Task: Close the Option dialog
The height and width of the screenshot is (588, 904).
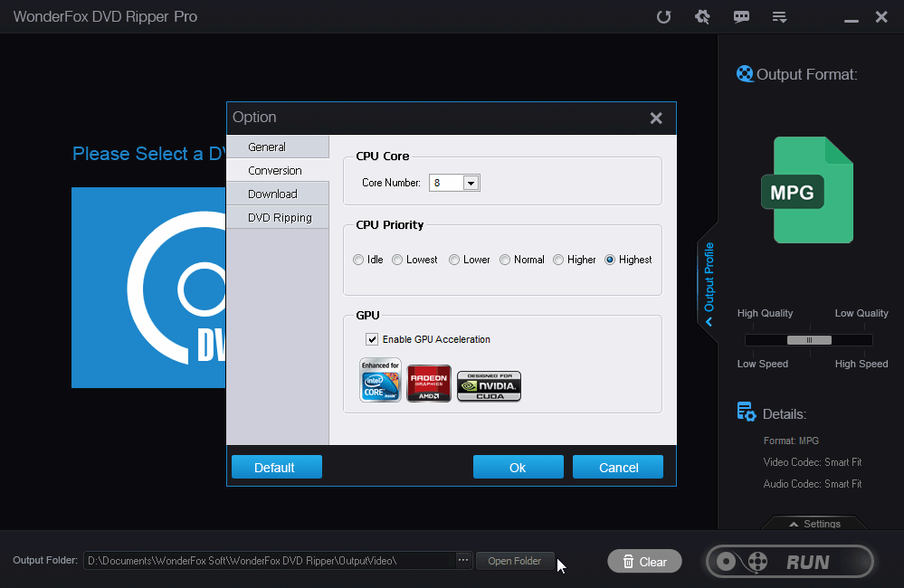Action: (x=656, y=119)
